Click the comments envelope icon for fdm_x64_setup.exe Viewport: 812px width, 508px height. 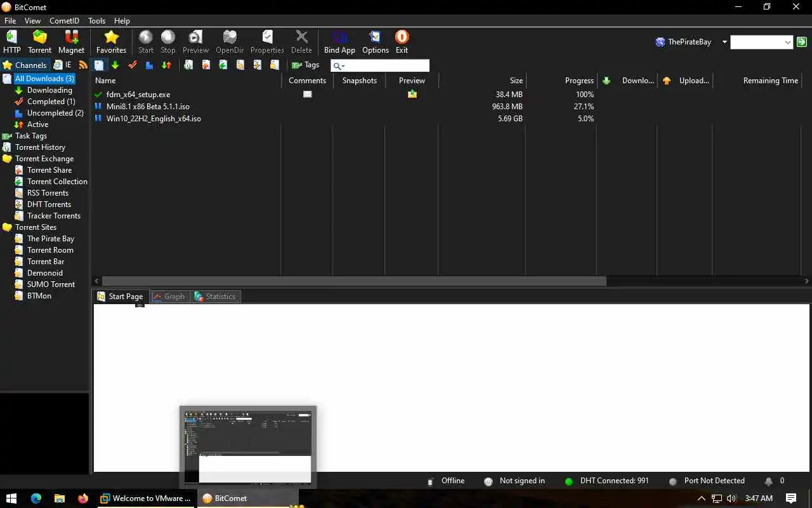307,94
